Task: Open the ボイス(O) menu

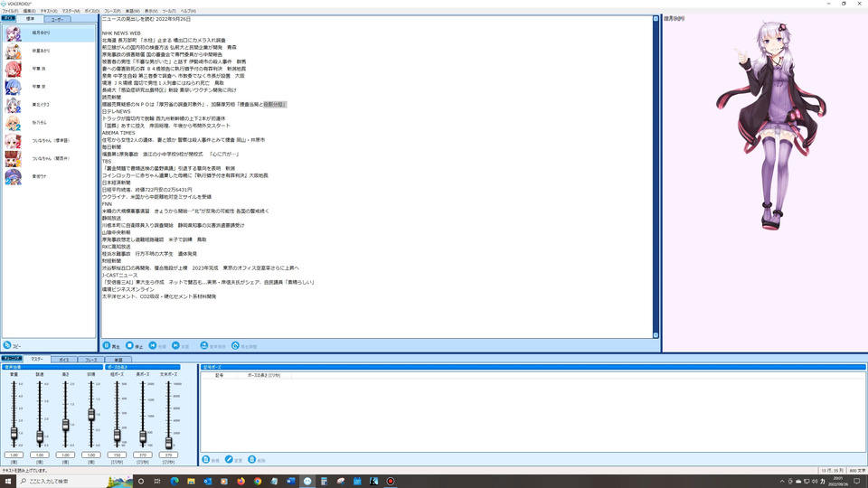Action: tap(92, 11)
